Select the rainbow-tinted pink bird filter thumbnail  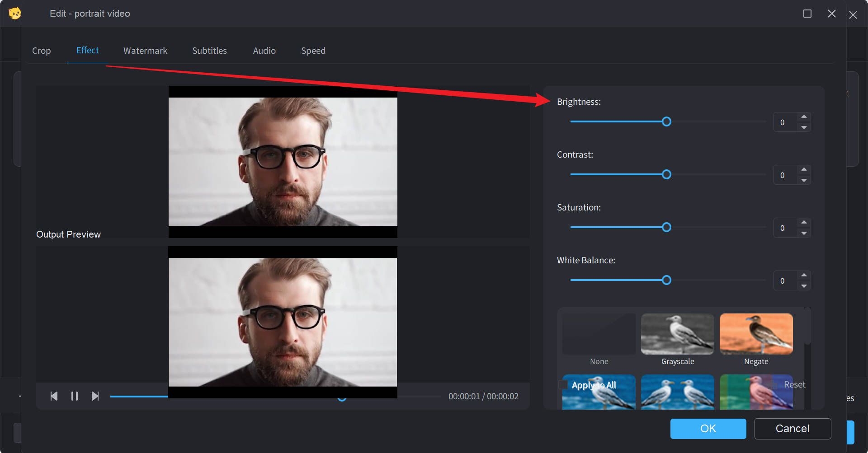(x=756, y=392)
